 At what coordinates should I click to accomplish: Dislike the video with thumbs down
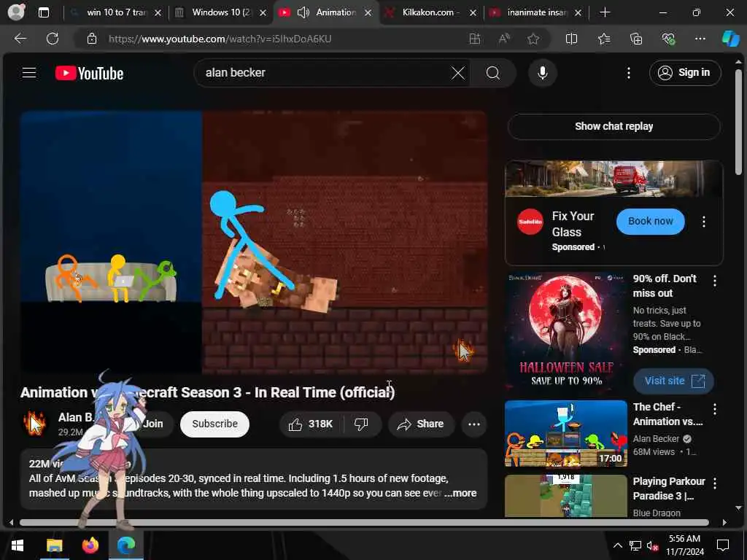tap(362, 424)
